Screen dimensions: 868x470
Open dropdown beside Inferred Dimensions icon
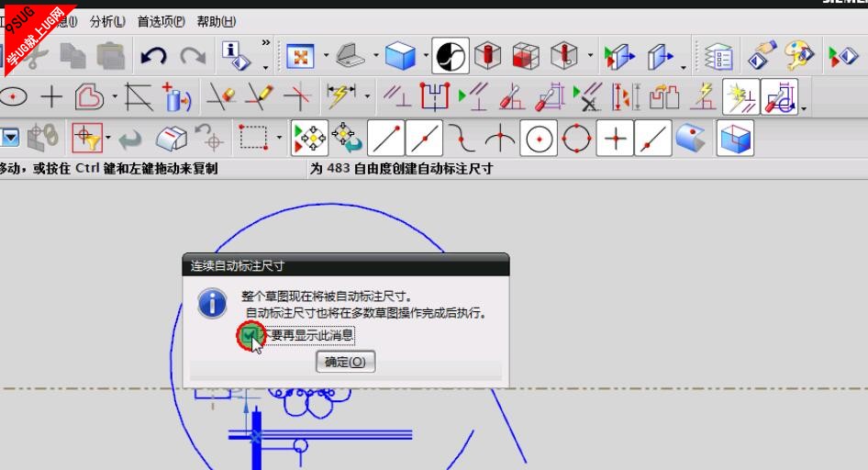pyautogui.click(x=367, y=97)
